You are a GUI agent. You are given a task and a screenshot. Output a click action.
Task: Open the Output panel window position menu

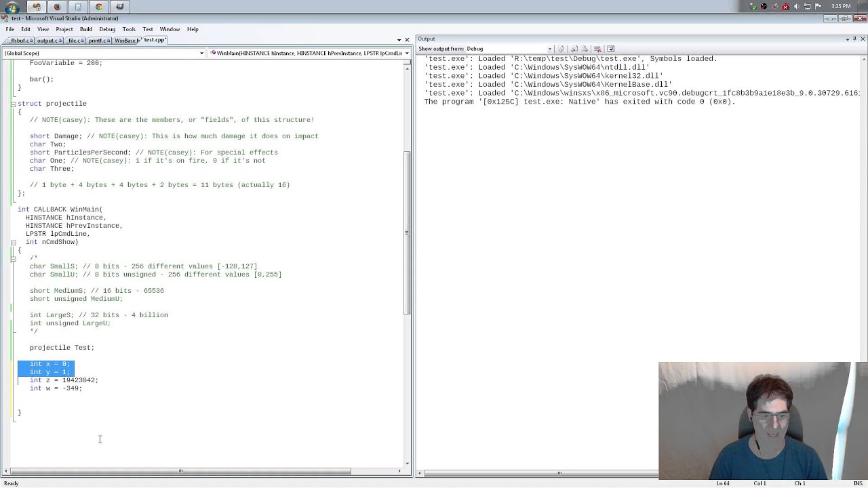click(x=847, y=39)
